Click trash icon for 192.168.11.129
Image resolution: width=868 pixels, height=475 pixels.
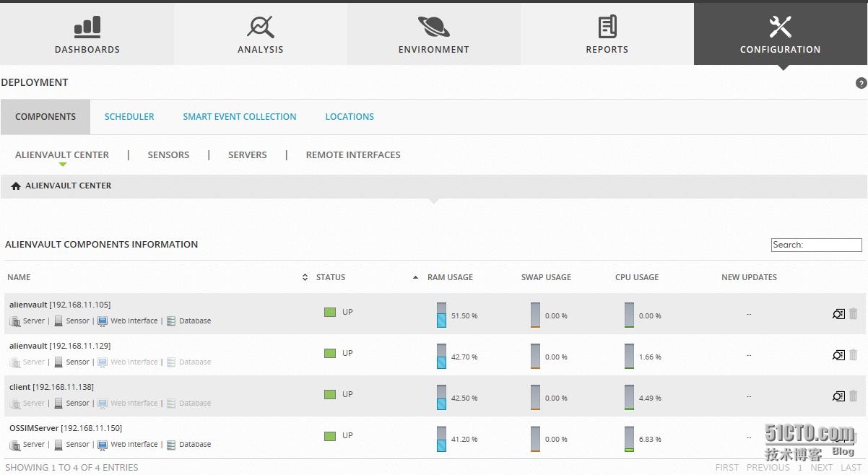pos(854,355)
